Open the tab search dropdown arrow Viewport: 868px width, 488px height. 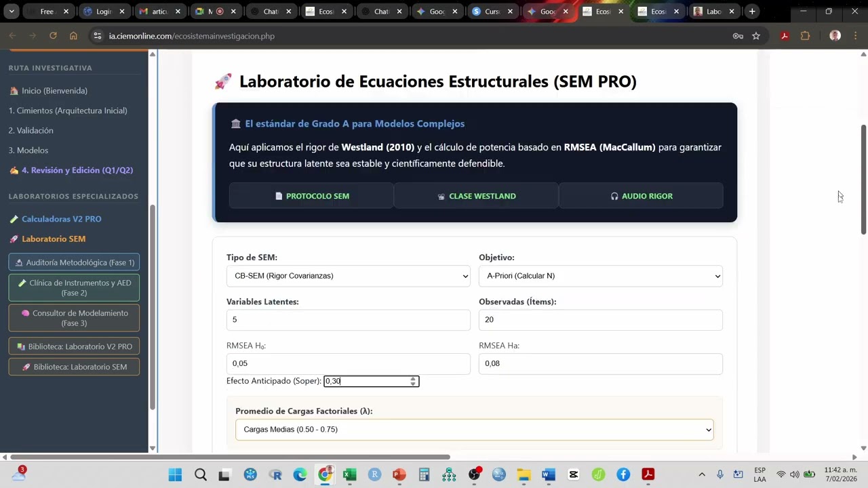click(12, 12)
